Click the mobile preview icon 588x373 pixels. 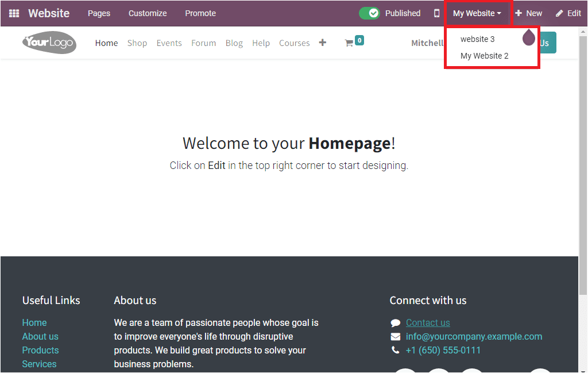point(437,13)
